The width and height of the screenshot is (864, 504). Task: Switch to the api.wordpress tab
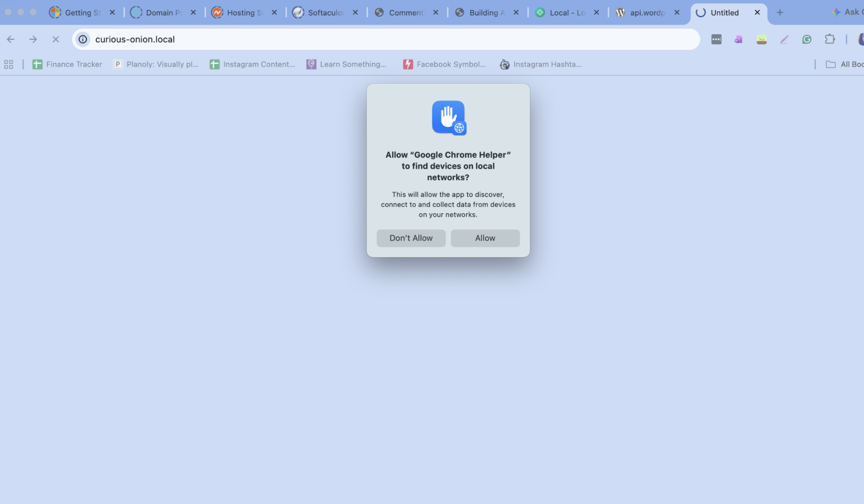pos(647,13)
